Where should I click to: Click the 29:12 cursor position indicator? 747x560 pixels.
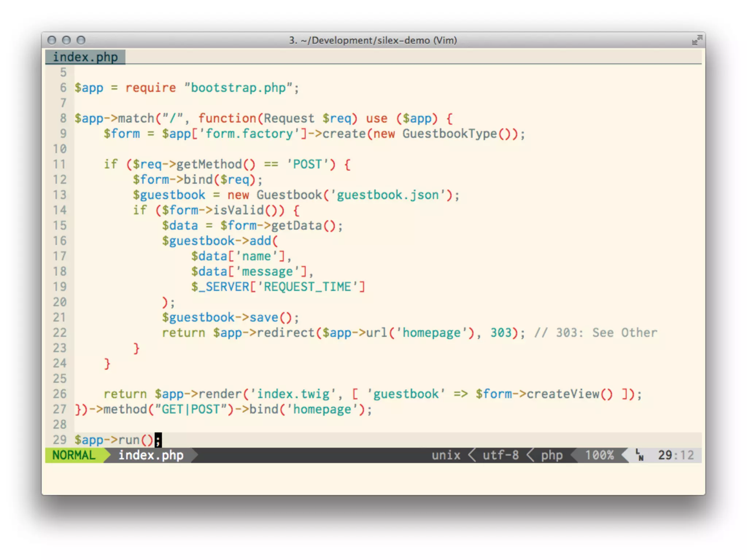676,455
